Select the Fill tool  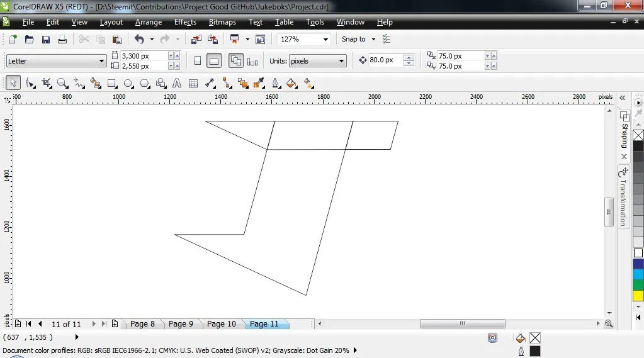(291, 83)
